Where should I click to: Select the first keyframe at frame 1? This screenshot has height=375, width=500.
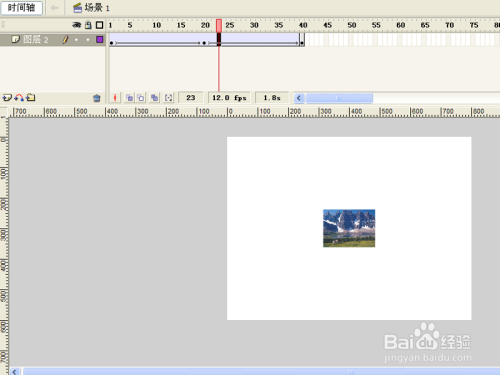111,43
